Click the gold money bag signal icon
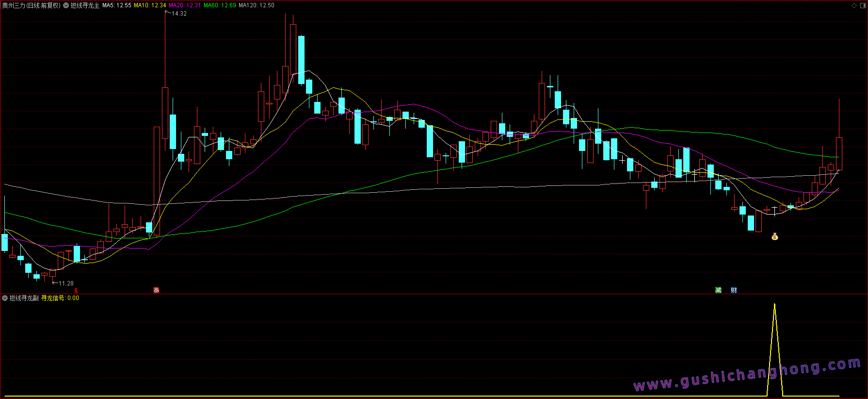The image size is (868, 399). [x=774, y=236]
